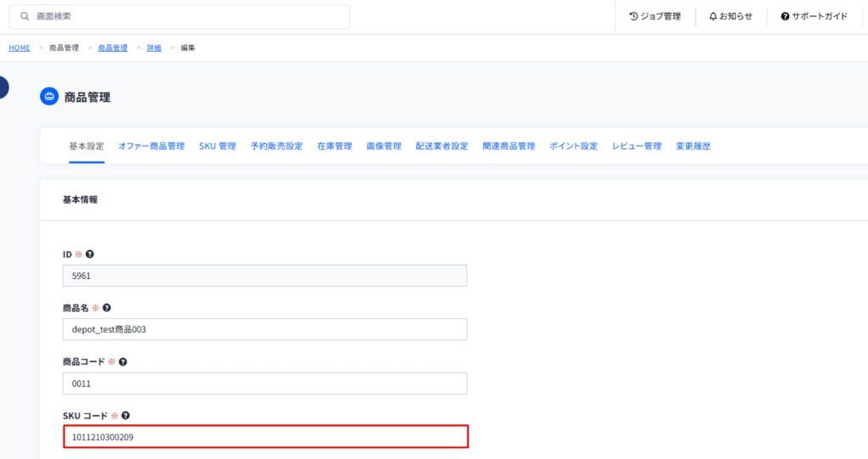This screenshot has height=459, width=868.
Task: Open お知らせ notifications
Action: pos(731,16)
